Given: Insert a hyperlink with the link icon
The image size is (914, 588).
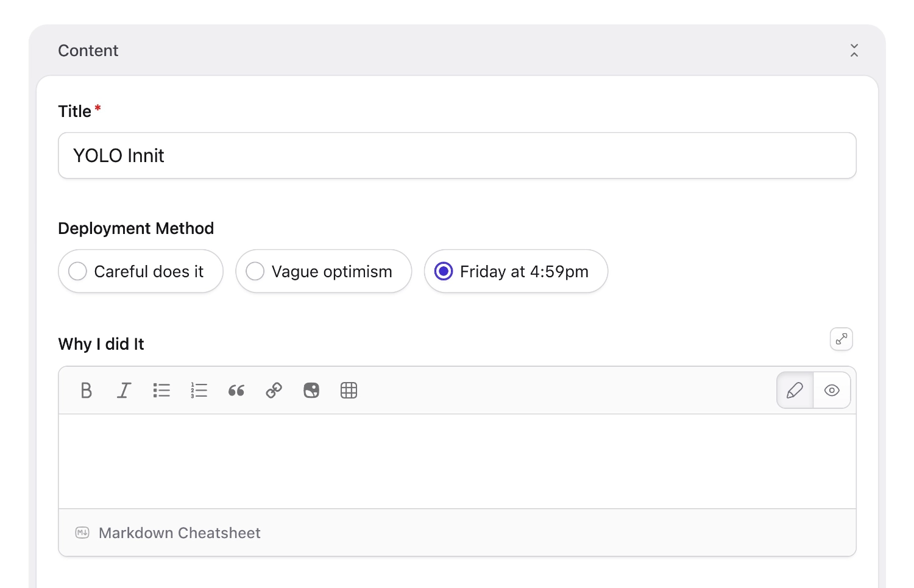Looking at the screenshot, I should [274, 390].
